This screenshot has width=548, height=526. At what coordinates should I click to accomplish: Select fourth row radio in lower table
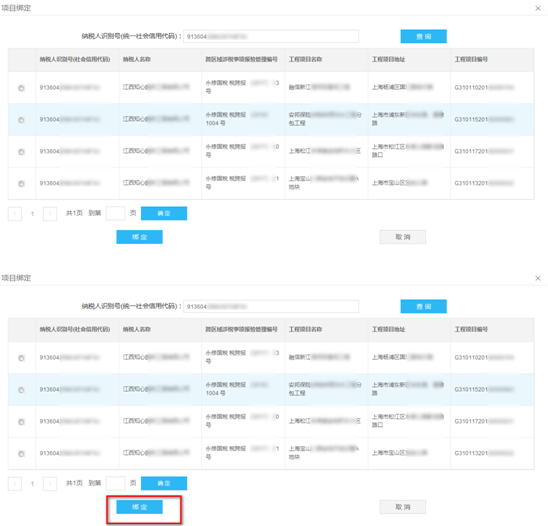click(x=21, y=454)
